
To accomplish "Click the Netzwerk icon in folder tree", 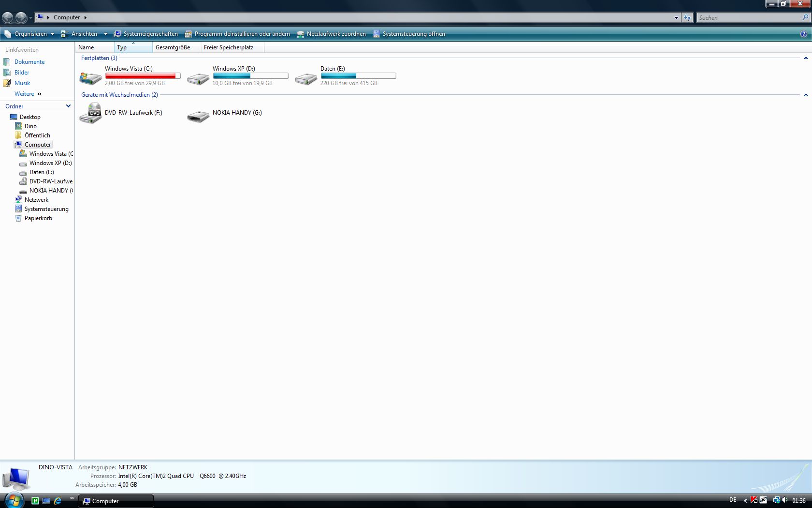I will coord(18,200).
